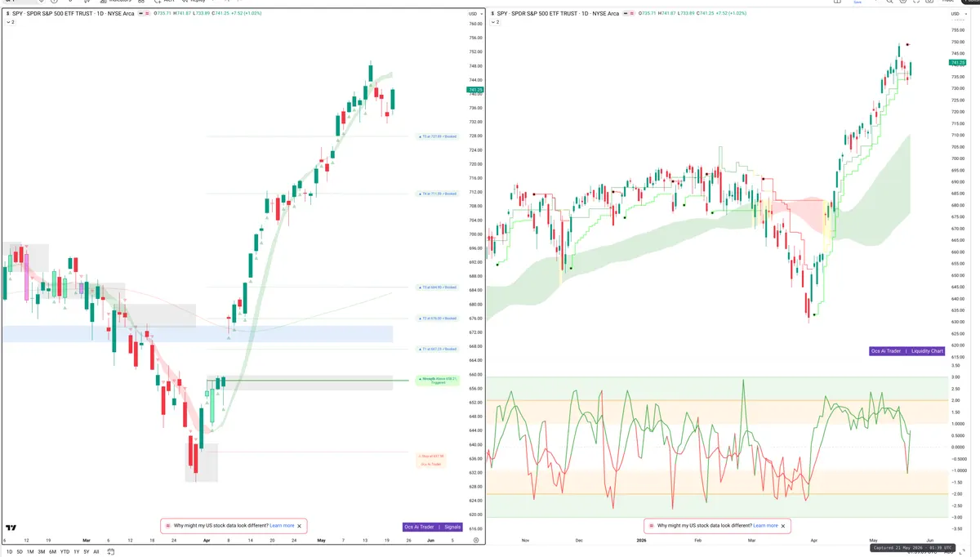Select the 3M time range
980x557 pixels.
41,552
